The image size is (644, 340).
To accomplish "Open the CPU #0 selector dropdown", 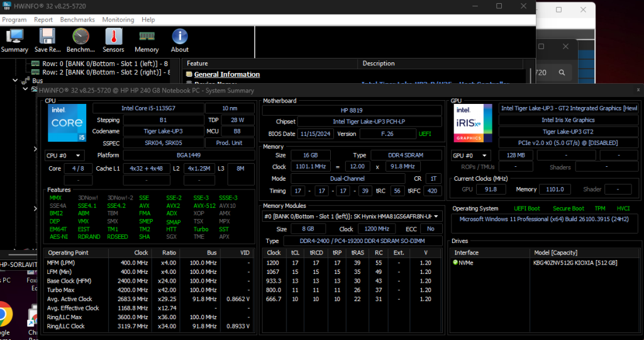I will pyautogui.click(x=64, y=156).
